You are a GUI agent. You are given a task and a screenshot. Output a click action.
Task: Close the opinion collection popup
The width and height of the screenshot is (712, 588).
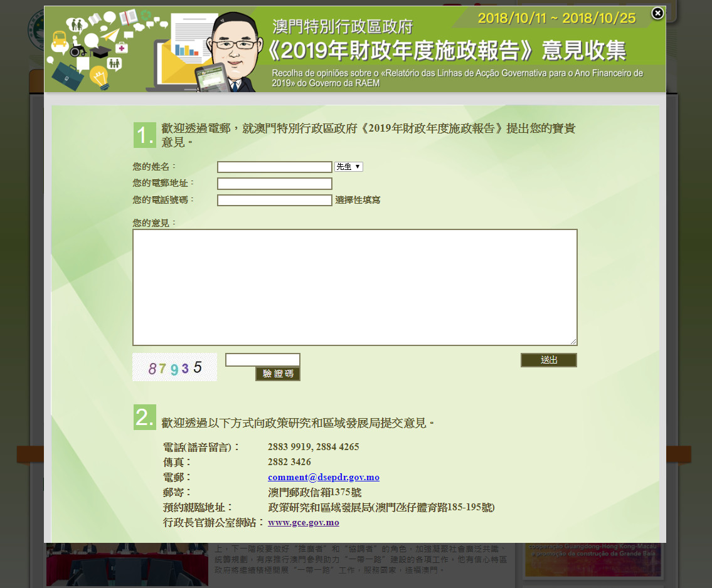[x=657, y=13]
